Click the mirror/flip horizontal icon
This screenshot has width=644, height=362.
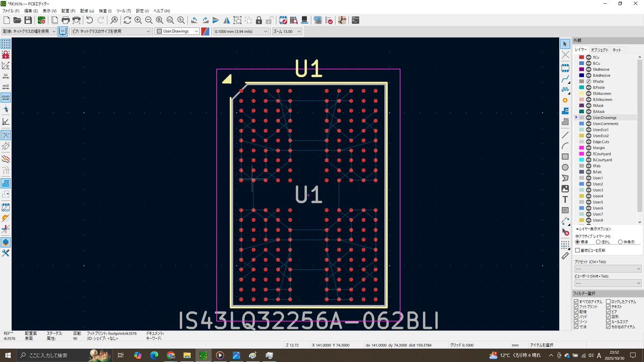(x=226, y=20)
